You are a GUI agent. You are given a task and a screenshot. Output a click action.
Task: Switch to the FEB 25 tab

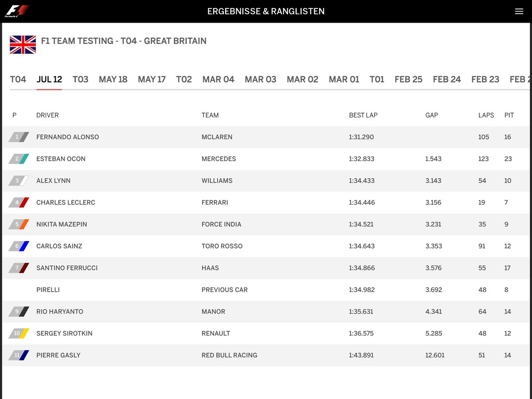[408, 79]
